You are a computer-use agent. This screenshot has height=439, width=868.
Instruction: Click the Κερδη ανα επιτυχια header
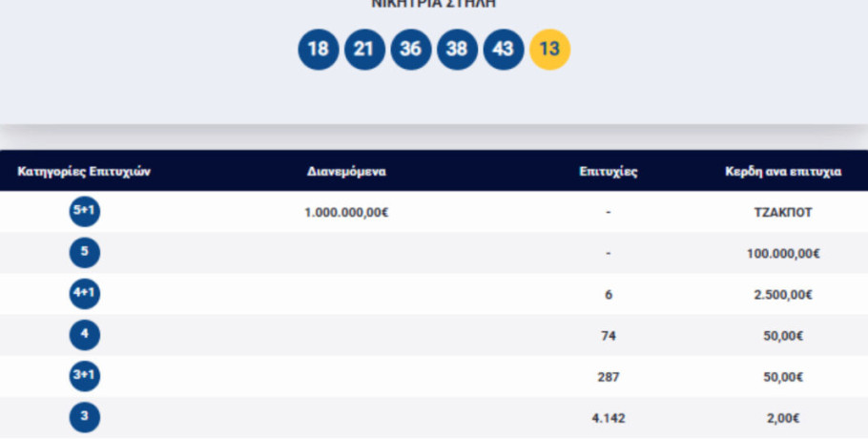coord(783,172)
